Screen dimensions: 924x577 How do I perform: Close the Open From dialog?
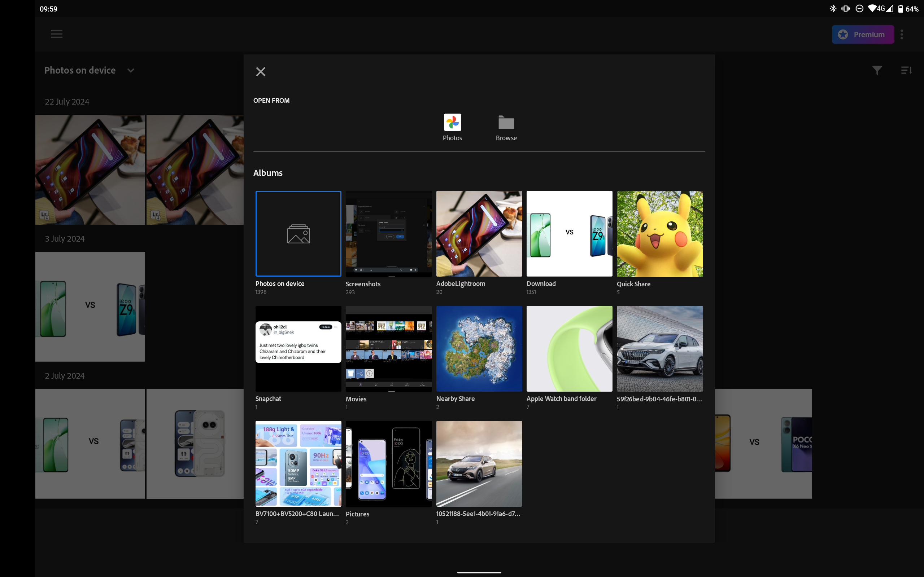coord(261,72)
